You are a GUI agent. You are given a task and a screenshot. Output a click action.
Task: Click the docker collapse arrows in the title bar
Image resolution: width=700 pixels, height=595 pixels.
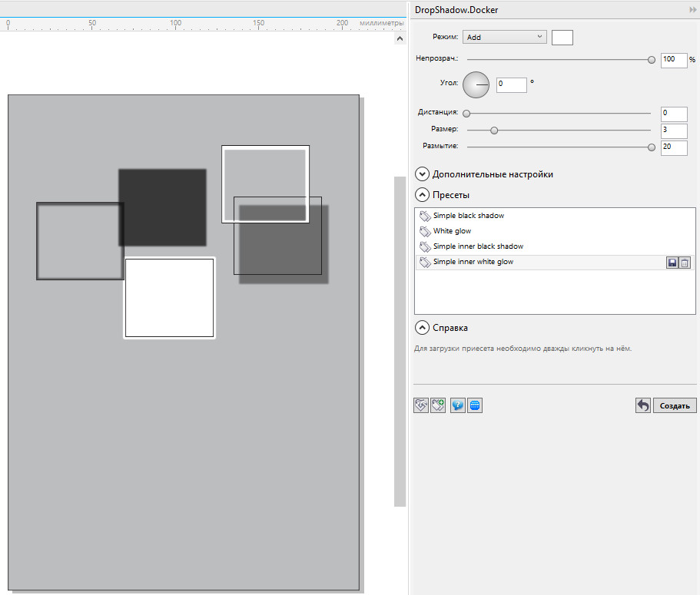(692, 9)
